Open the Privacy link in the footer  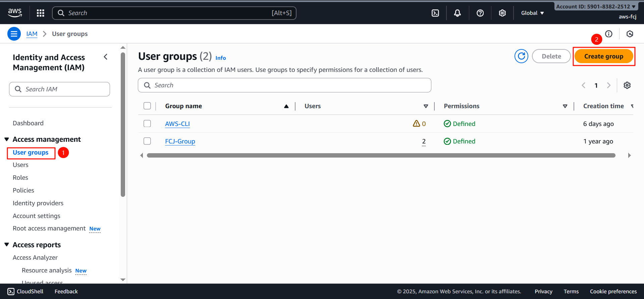point(543,291)
